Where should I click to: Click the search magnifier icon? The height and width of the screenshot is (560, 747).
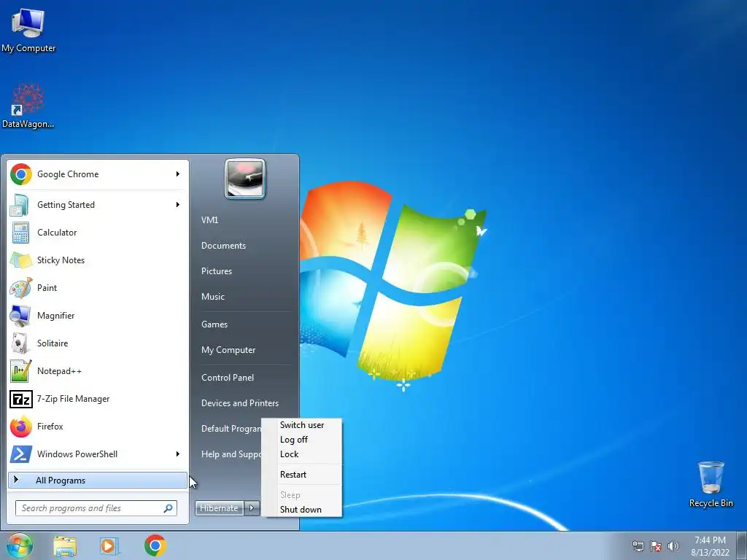(x=169, y=508)
